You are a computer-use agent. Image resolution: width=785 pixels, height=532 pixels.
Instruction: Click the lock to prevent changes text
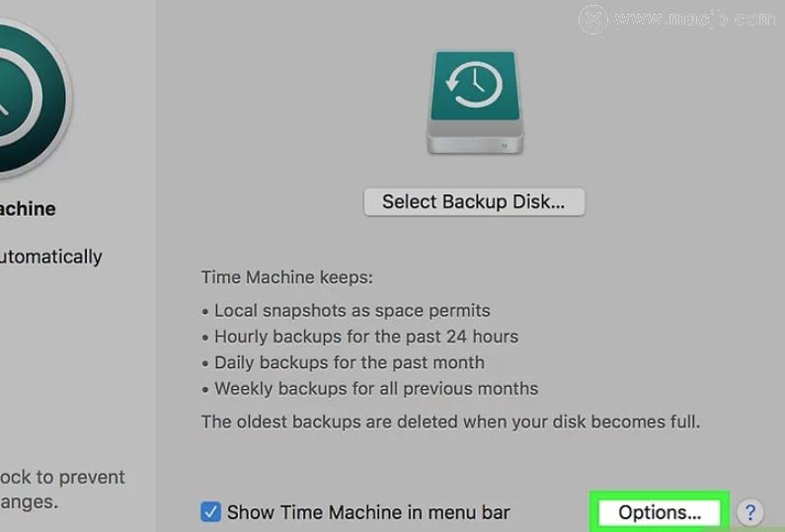point(61,489)
